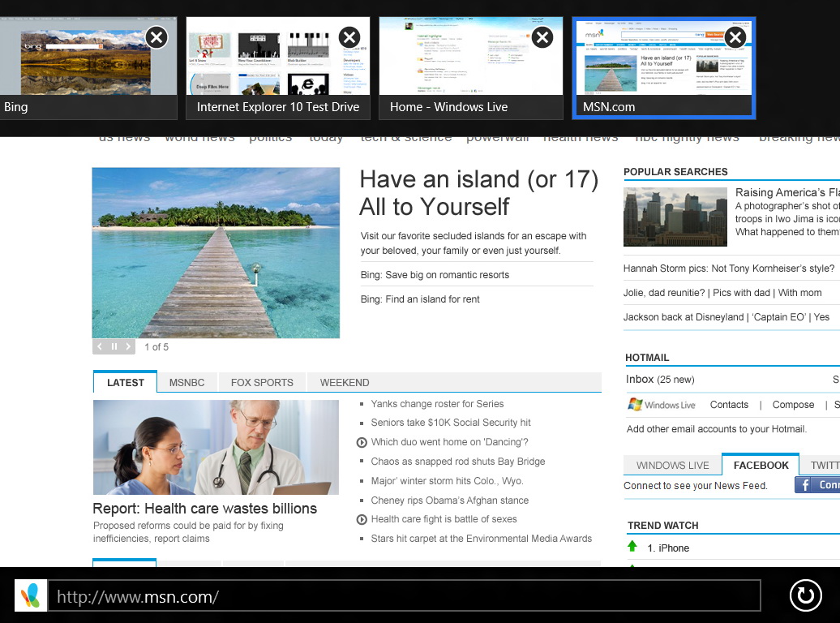Open the city skyline photo in Popular Searches
Screen dimensions: 840x623
click(x=675, y=217)
